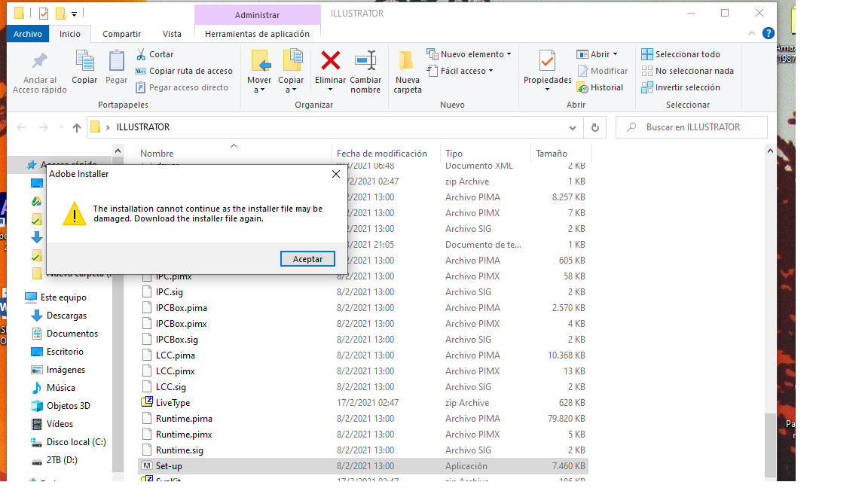Click Modificar in the Abrir group

[603, 71]
